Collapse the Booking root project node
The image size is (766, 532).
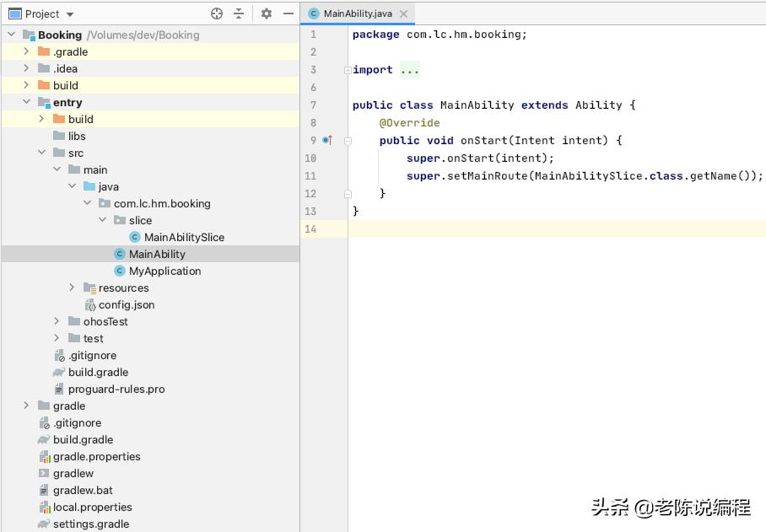click(12, 35)
